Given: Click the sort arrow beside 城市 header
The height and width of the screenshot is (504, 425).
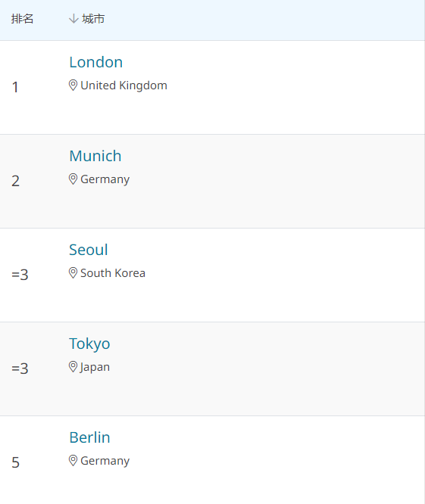Looking at the screenshot, I should pos(73,19).
